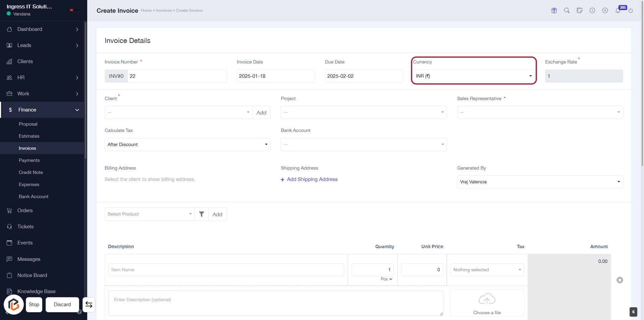This screenshot has width=644, height=320.
Task: Open search using magnifier icon
Action: (567, 10)
